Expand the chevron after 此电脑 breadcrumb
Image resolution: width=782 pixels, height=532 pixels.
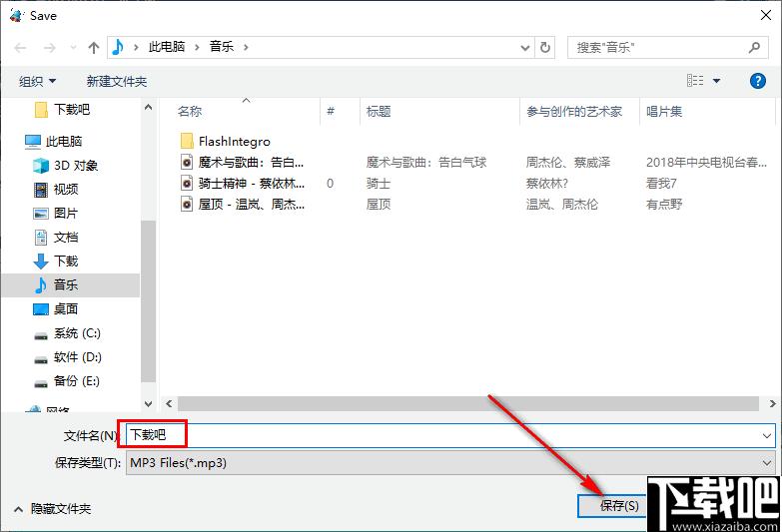(197, 47)
